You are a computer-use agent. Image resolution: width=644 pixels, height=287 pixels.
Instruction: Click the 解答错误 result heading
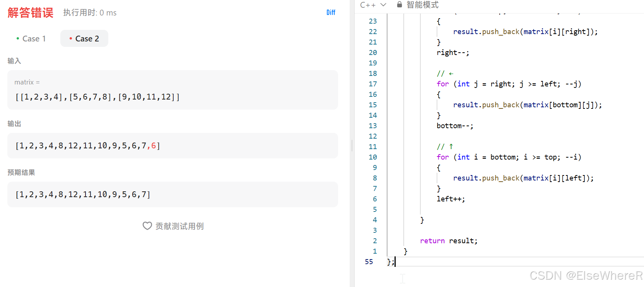click(x=31, y=13)
